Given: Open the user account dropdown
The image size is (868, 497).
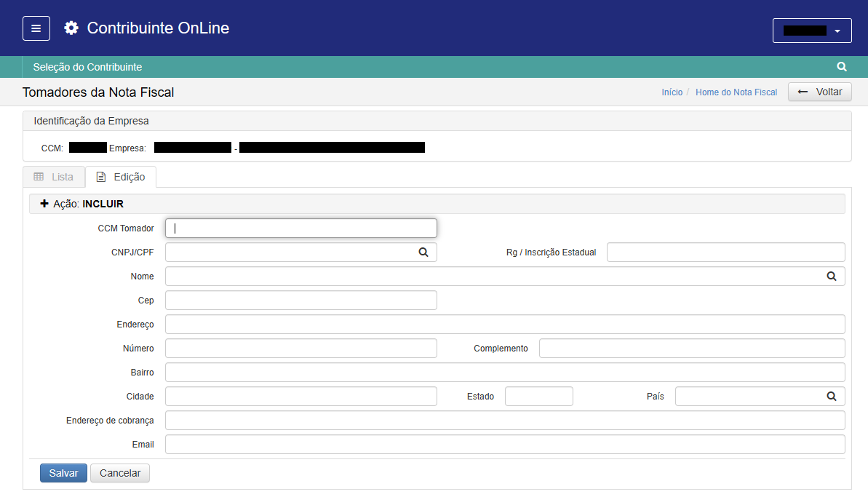Looking at the screenshot, I should [x=811, y=31].
